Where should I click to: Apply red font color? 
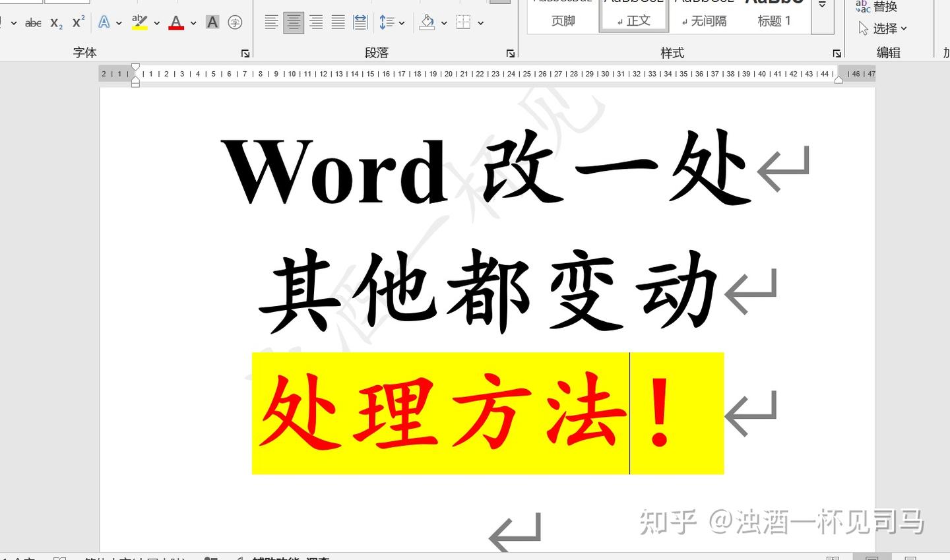click(176, 22)
